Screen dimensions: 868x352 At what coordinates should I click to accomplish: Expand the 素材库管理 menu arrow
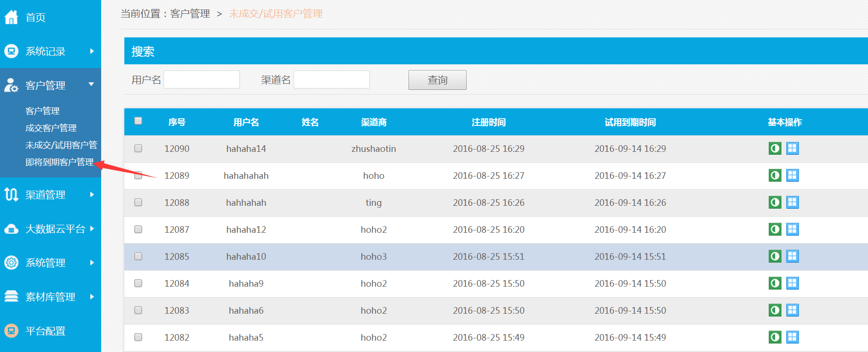click(x=92, y=297)
